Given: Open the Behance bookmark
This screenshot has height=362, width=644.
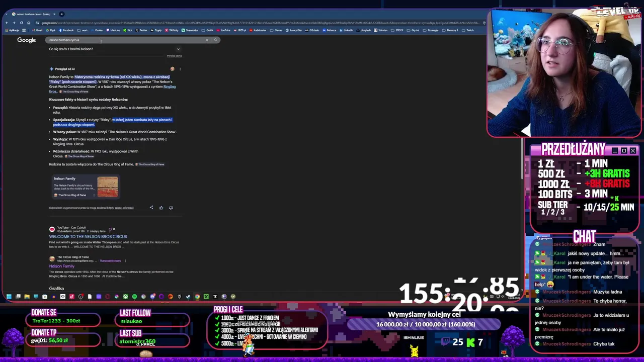Looking at the screenshot, I should coord(329,30).
